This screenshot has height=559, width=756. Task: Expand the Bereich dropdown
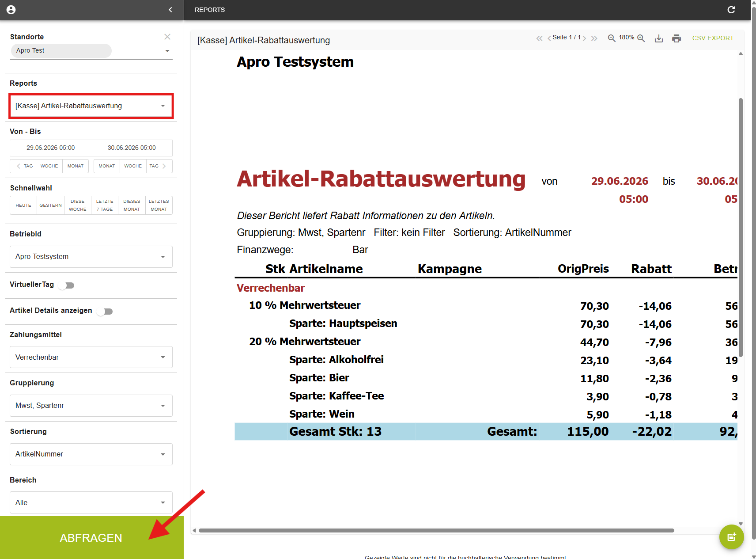coord(91,502)
